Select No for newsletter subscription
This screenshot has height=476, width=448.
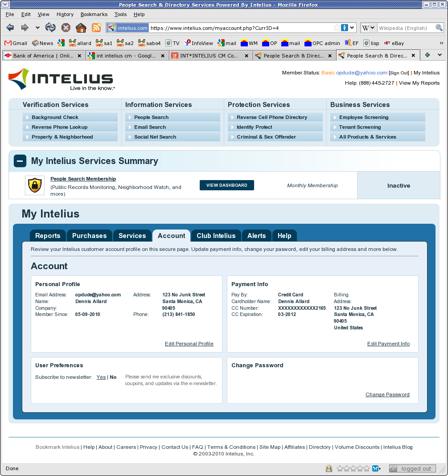pyautogui.click(x=113, y=377)
